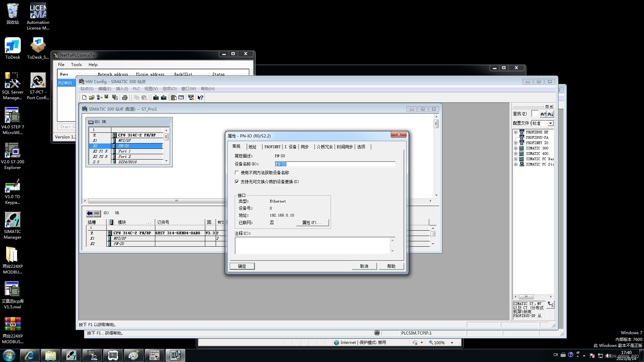Open the 站点(S) menu
The height and width of the screenshot is (362, 644).
pyautogui.click(x=87, y=89)
